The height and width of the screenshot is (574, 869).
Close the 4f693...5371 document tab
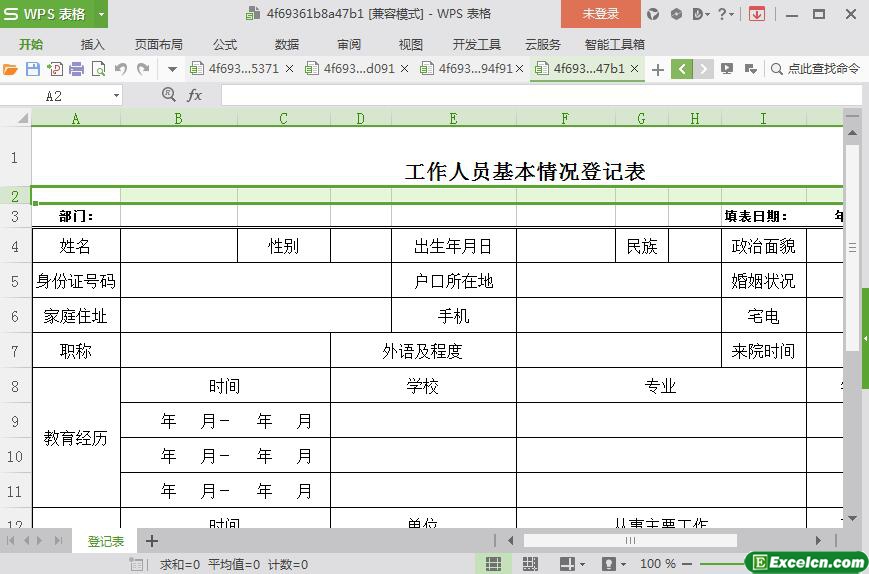point(289,69)
